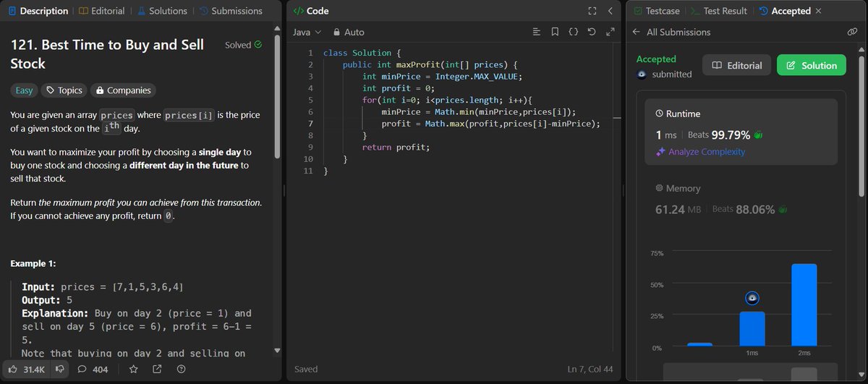Click the chip icon next to Memory

tap(659, 189)
